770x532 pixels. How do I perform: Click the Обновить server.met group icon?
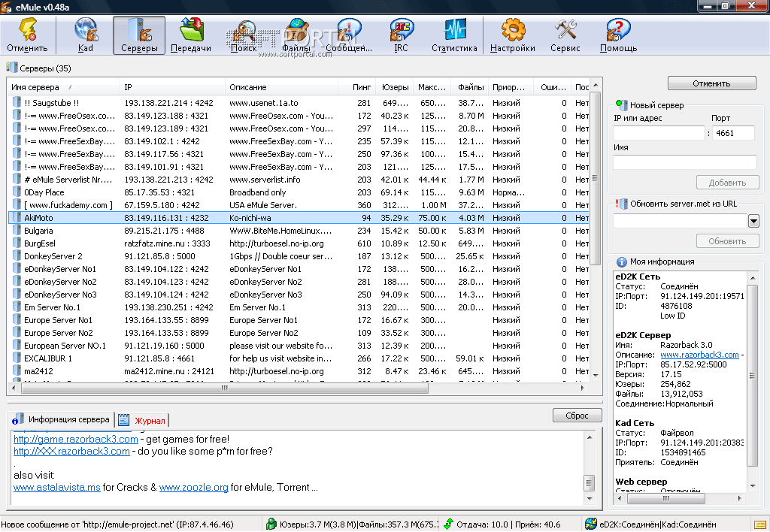pyautogui.click(x=621, y=204)
